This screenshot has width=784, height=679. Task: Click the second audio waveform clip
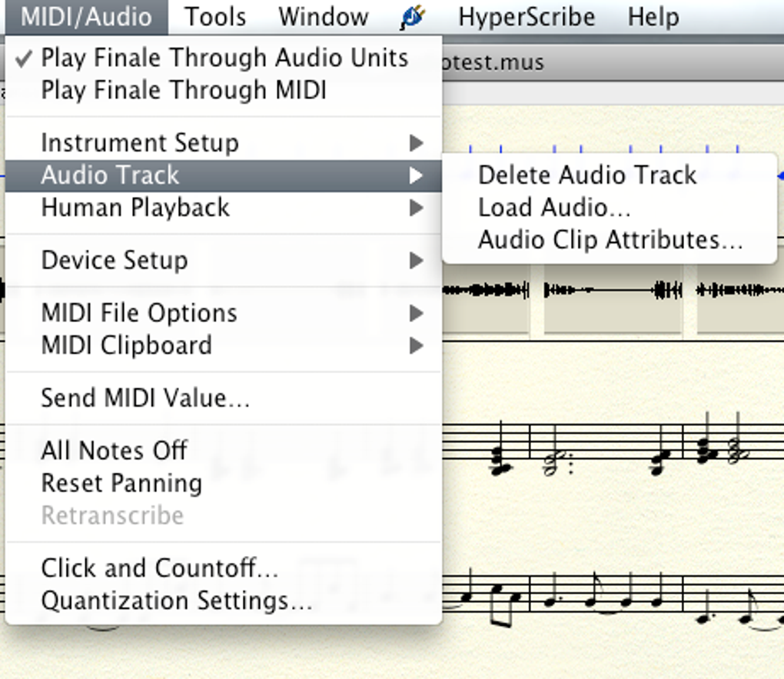click(613, 298)
